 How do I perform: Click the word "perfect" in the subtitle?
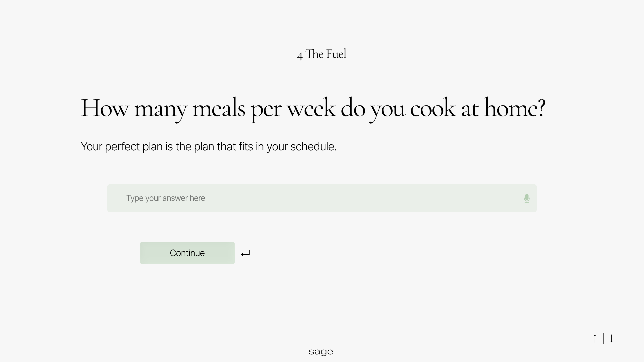pyautogui.click(x=122, y=147)
